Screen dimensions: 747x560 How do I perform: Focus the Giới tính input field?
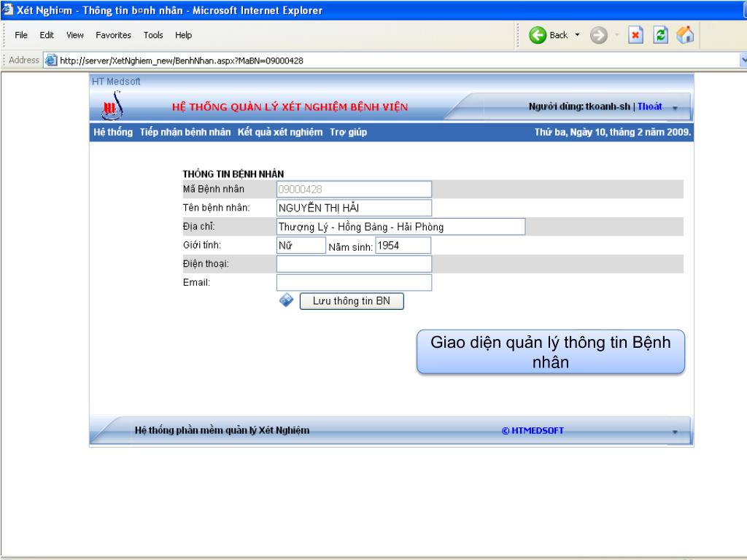[301, 245]
